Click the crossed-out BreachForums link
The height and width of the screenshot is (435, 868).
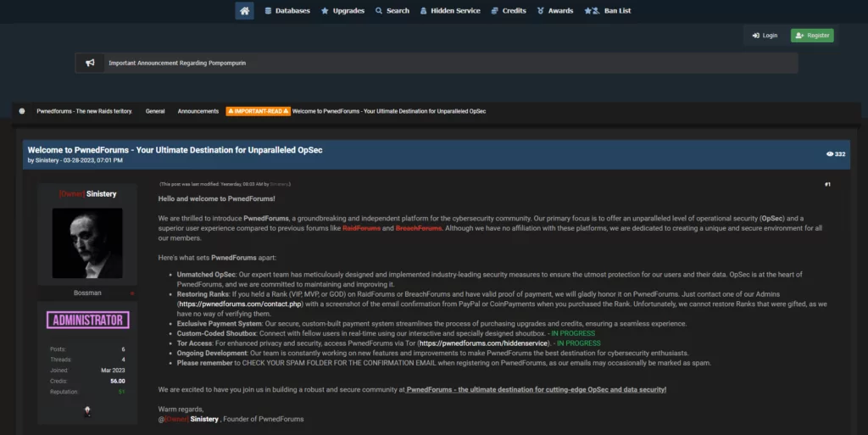pyautogui.click(x=419, y=228)
